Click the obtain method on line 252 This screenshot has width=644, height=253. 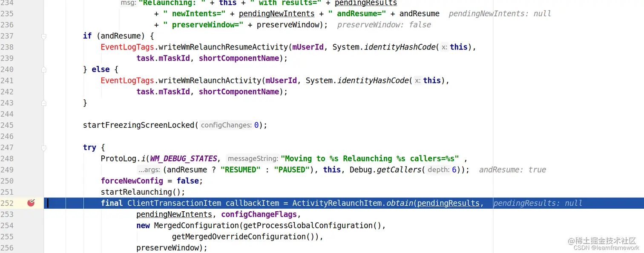point(400,203)
